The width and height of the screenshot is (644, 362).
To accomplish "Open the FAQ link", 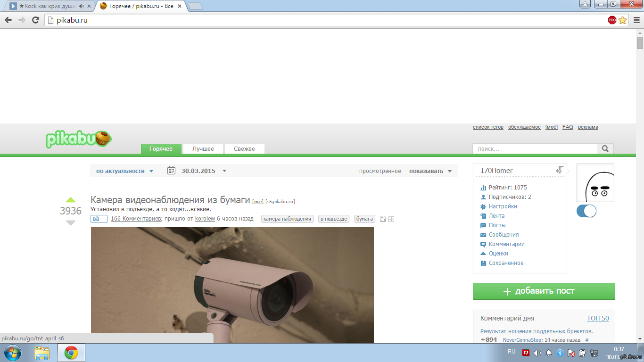I will [x=568, y=127].
